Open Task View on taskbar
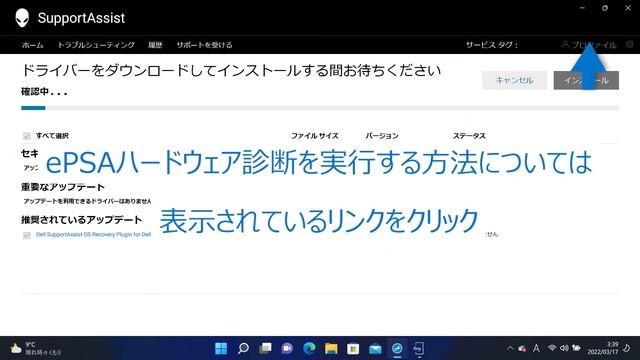This screenshot has width=640, height=360. tap(265, 349)
